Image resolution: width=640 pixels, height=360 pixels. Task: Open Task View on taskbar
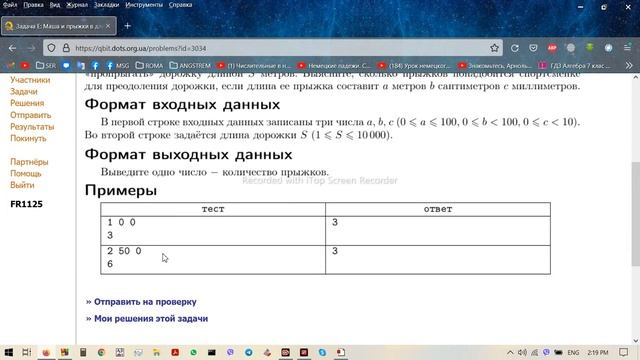(27, 352)
